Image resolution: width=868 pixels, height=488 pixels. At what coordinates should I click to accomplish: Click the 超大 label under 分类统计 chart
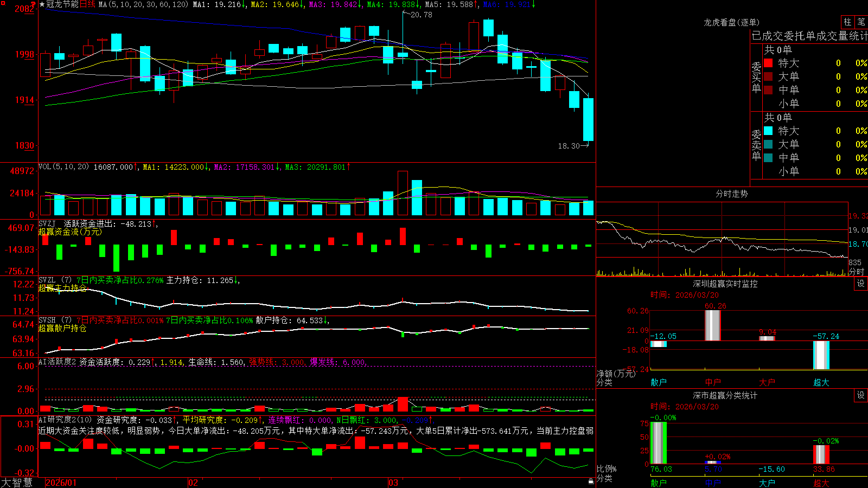click(x=821, y=483)
